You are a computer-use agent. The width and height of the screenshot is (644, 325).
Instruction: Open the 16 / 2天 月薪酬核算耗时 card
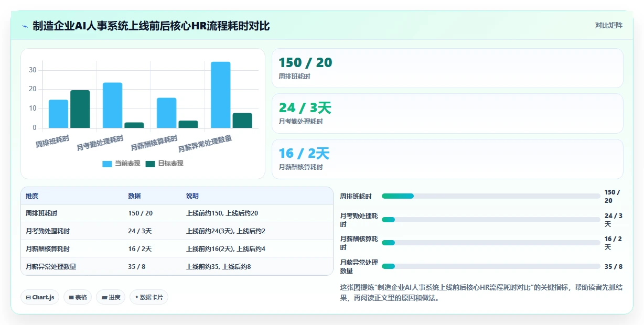[x=447, y=159]
